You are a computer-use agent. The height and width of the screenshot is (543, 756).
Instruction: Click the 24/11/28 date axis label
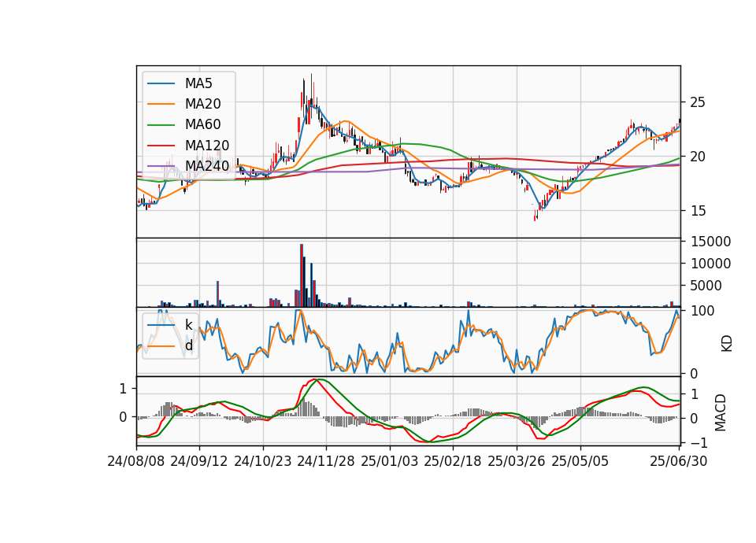click(326, 462)
